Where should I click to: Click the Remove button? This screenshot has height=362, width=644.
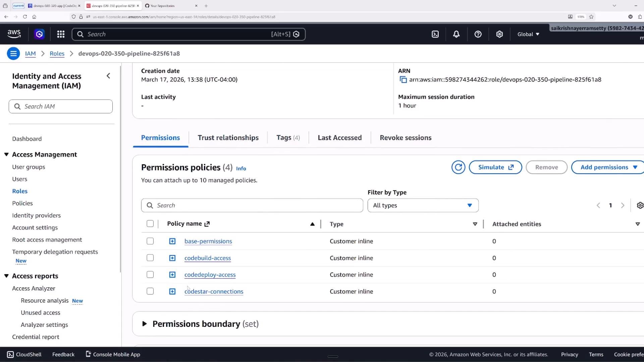[x=547, y=167]
